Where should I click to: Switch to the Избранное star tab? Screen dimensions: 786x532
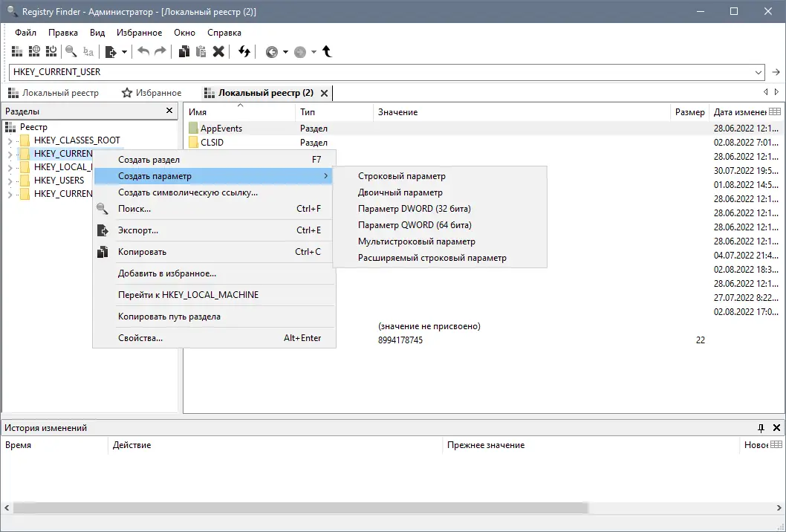pyautogui.click(x=152, y=93)
